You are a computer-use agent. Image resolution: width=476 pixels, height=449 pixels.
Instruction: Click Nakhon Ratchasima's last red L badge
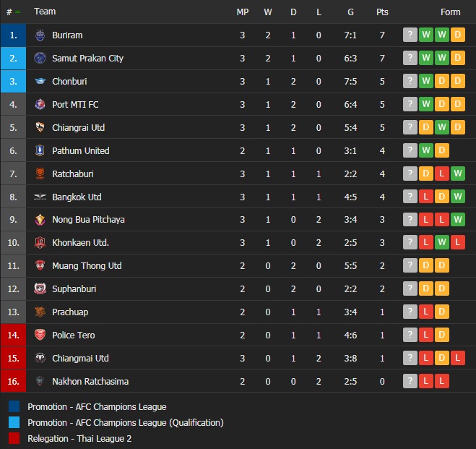coord(442,382)
